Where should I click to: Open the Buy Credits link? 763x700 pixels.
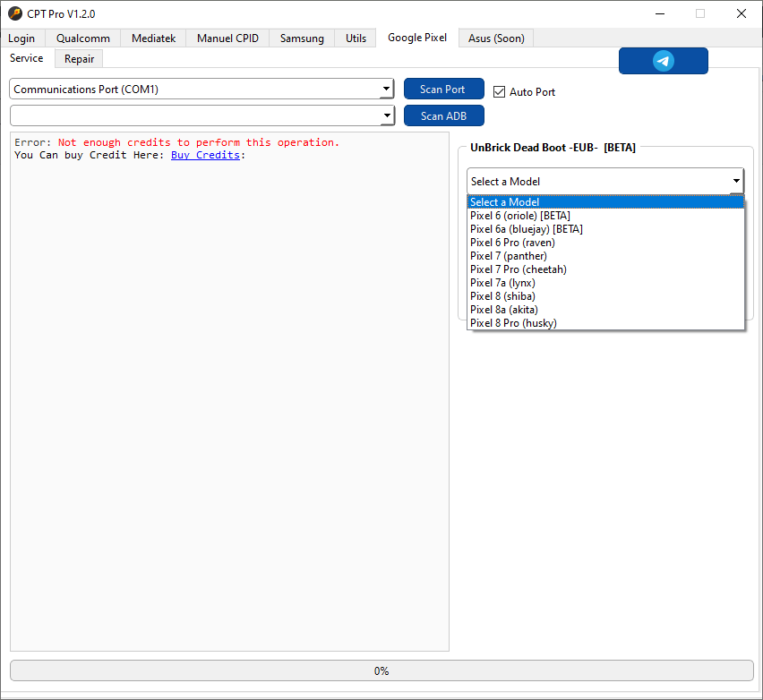click(205, 155)
